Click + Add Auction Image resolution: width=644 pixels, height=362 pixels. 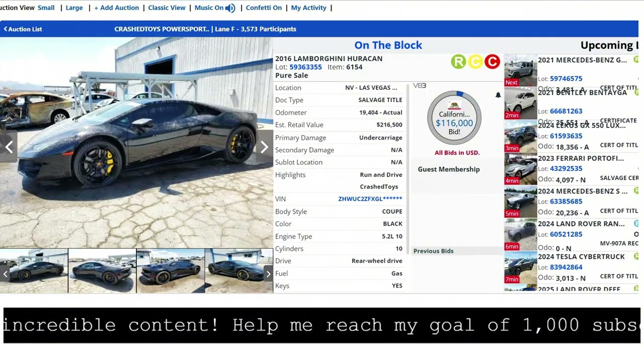tap(116, 8)
